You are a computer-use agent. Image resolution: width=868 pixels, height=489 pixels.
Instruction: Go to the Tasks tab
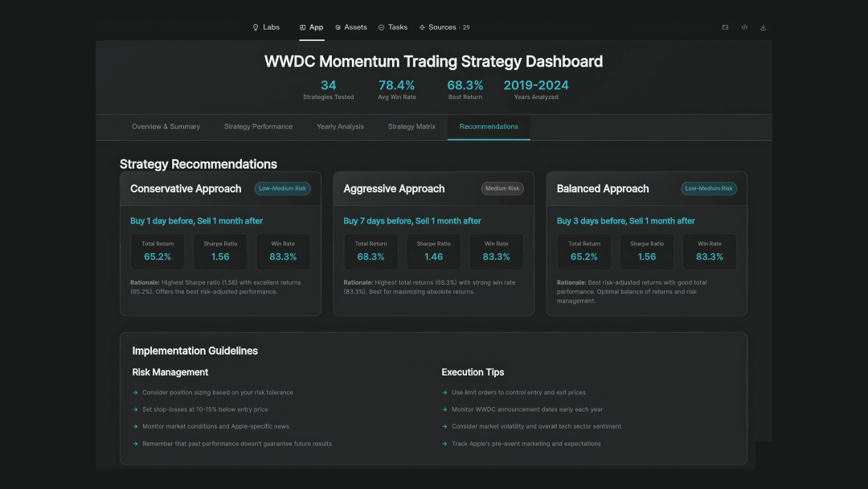[393, 27]
